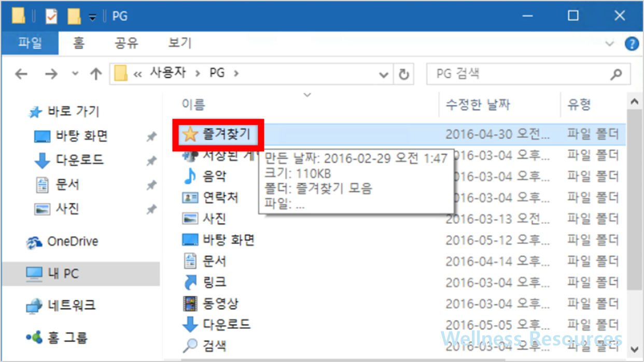Click the Explorer folder icon in the title bar
This screenshot has width=644, height=362.
(18, 17)
